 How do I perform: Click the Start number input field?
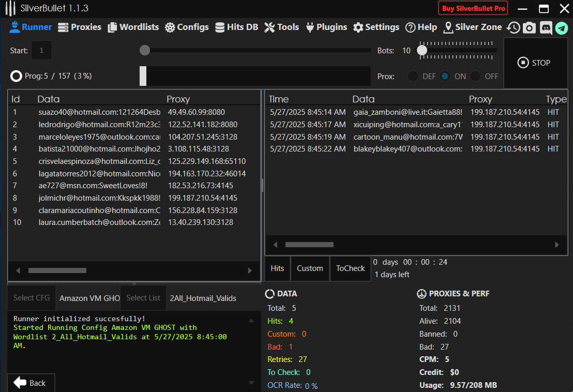pos(41,50)
